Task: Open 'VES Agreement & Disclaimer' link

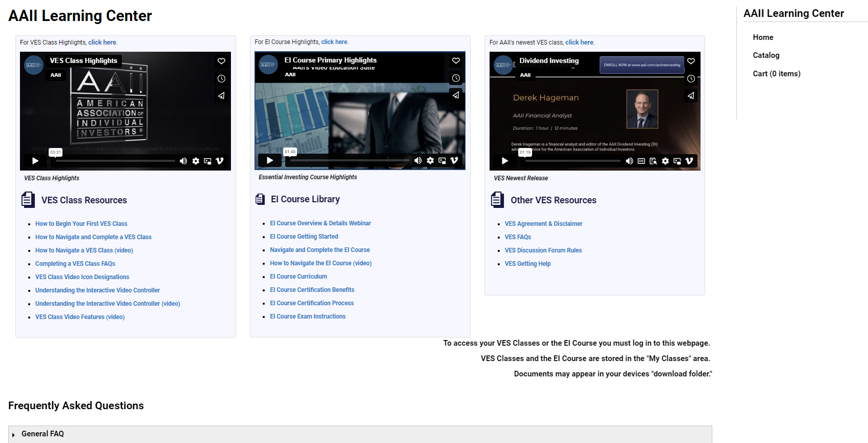Action: (543, 224)
